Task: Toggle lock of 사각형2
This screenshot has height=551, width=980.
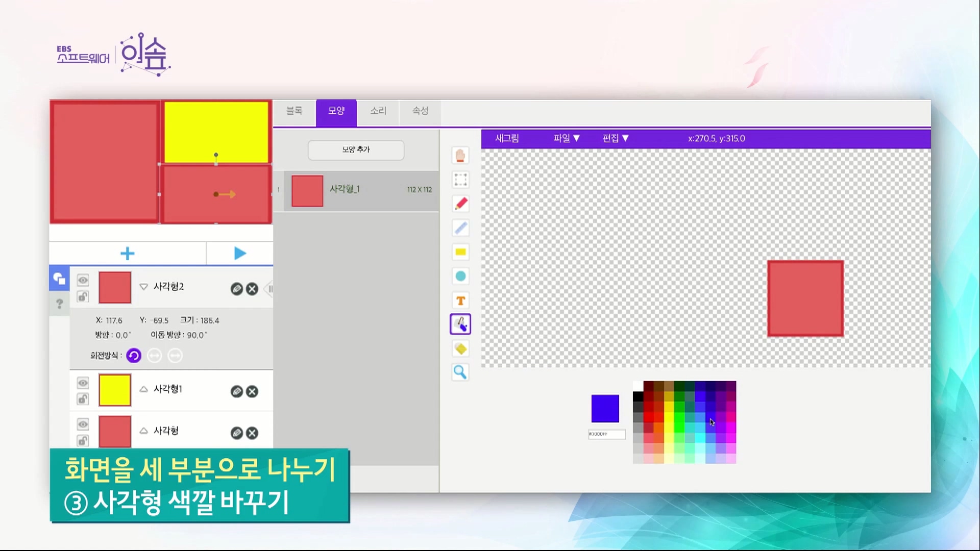Action: (83, 296)
